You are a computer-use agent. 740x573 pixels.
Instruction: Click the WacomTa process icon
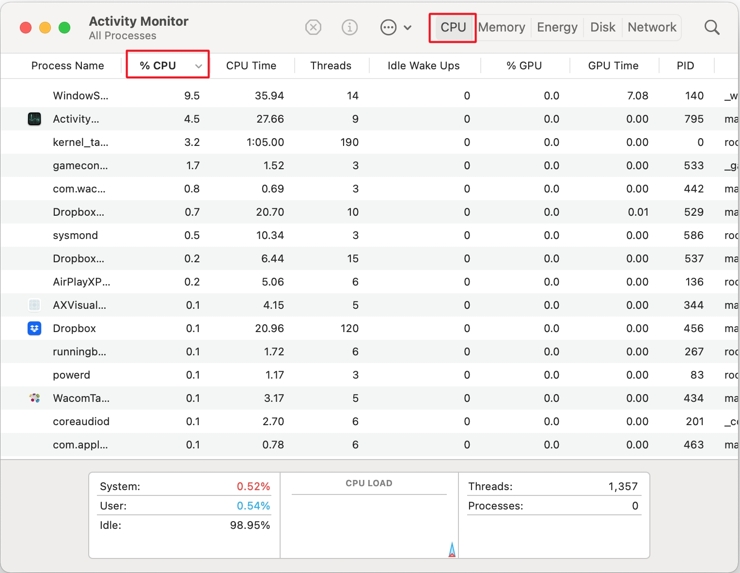click(x=34, y=398)
